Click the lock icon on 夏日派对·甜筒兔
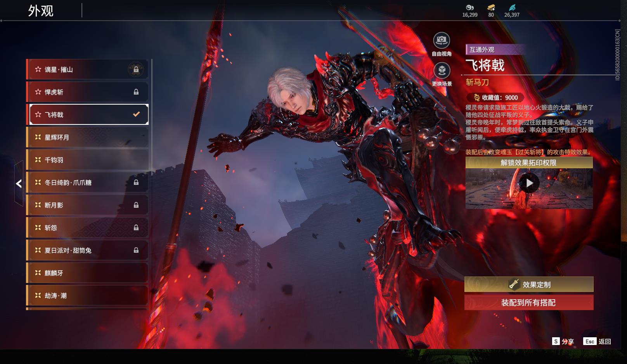This screenshot has height=364, width=627. (x=136, y=250)
